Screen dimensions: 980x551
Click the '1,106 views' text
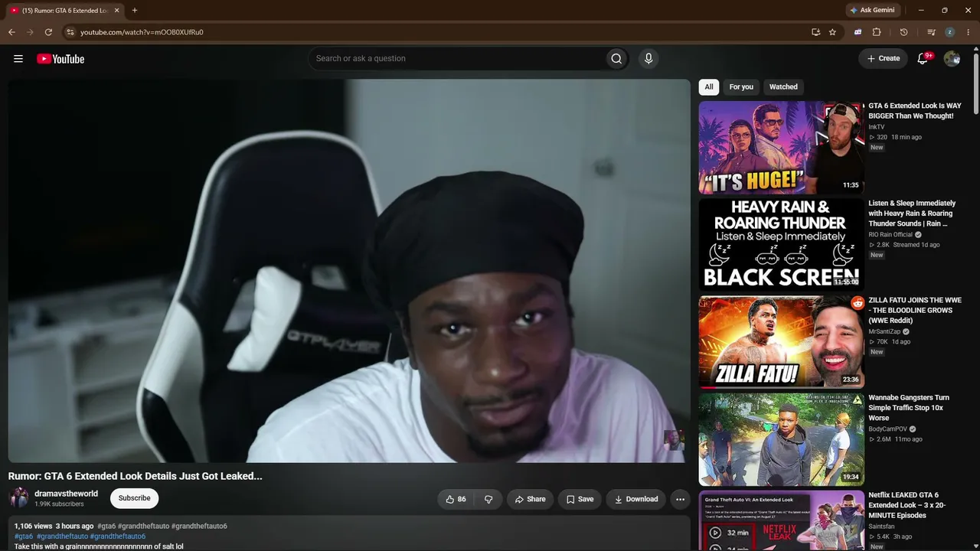pos(33,527)
